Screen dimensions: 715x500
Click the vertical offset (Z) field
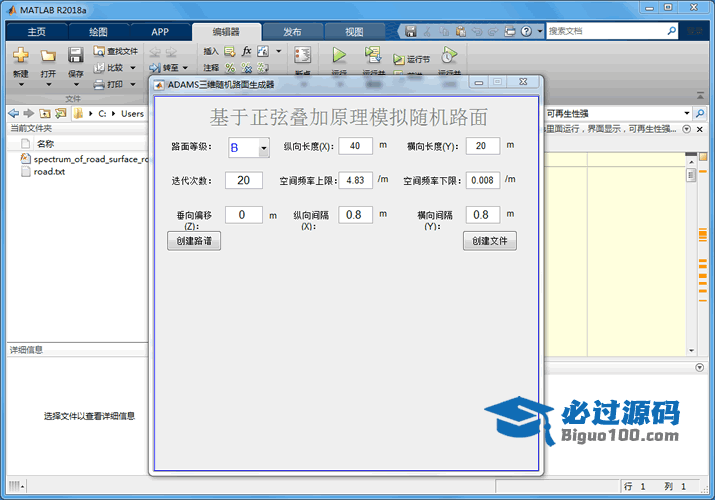click(x=244, y=215)
